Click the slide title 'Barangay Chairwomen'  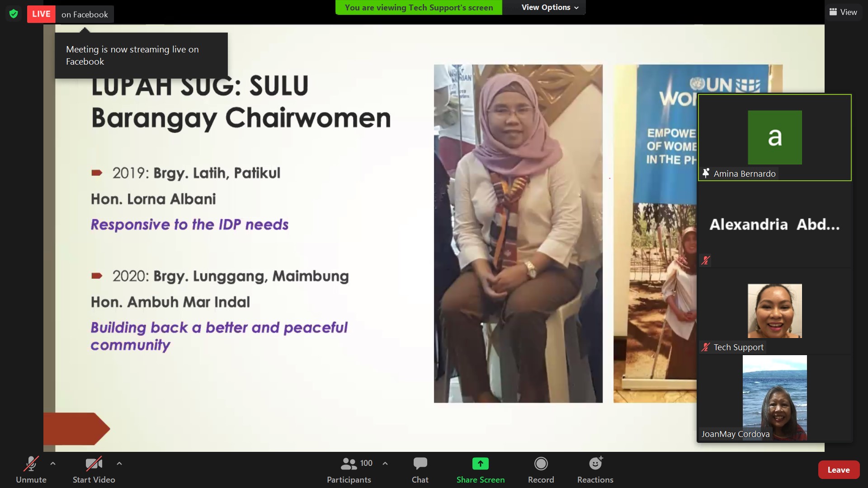point(241,118)
